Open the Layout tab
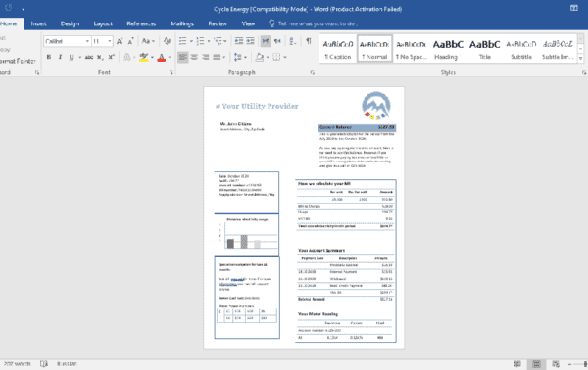Screen dimensions: 588x370 [x=103, y=23]
